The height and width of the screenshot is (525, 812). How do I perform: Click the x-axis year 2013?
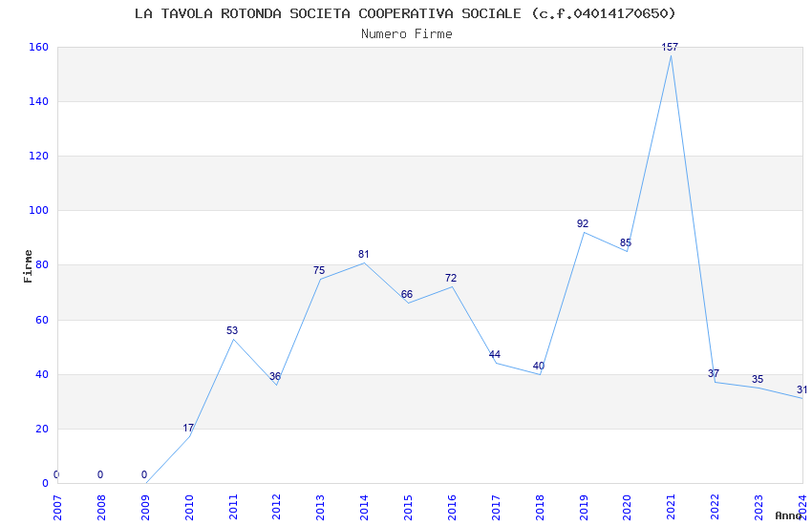coord(321,508)
